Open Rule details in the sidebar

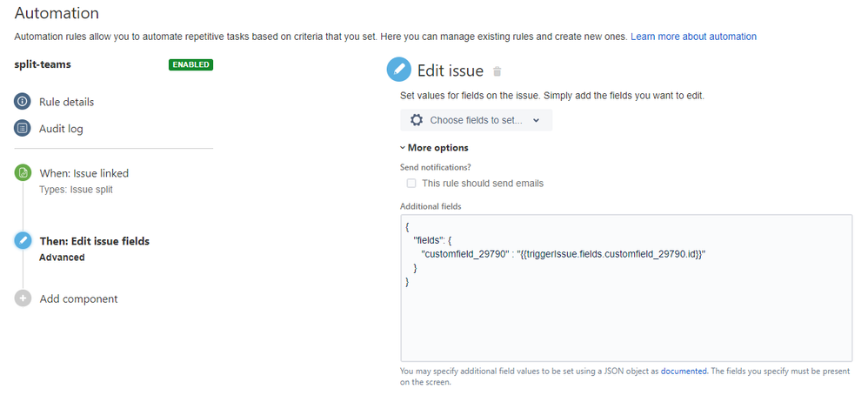point(66,102)
